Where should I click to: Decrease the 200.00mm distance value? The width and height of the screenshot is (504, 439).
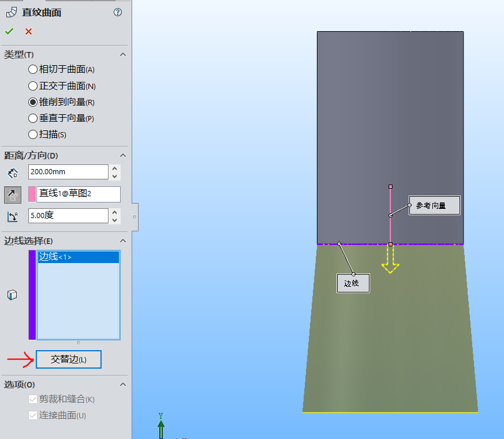point(115,176)
